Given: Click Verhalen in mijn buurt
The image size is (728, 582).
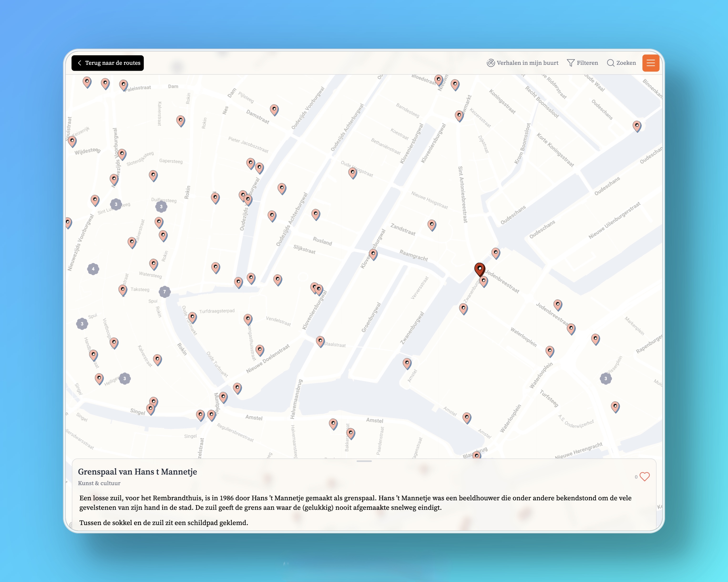Looking at the screenshot, I should coord(522,63).
